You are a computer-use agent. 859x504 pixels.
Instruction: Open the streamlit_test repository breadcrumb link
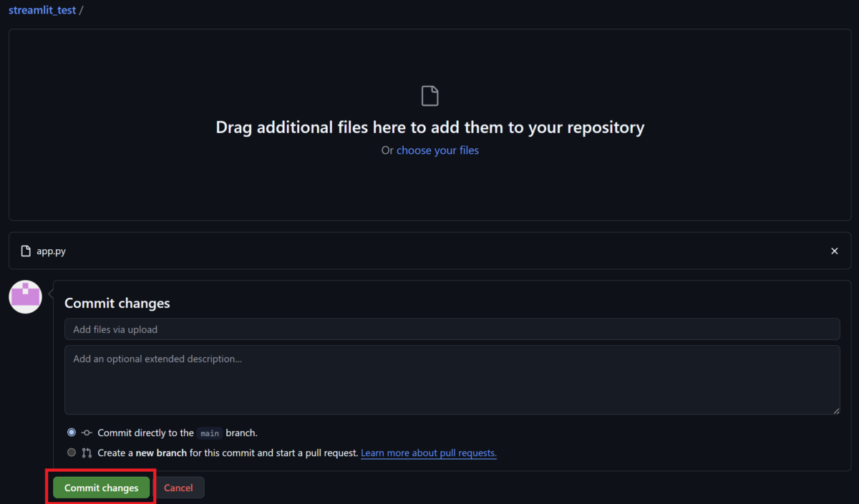point(42,11)
